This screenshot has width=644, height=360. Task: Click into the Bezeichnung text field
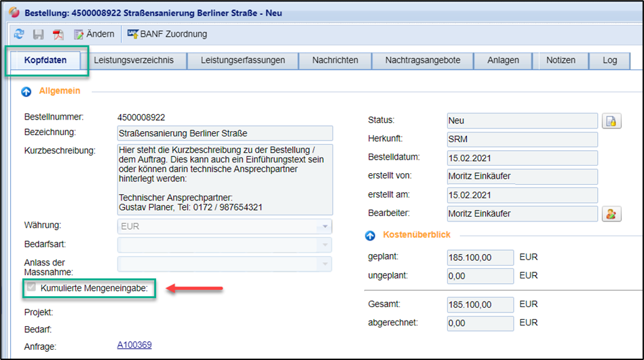[x=225, y=132]
